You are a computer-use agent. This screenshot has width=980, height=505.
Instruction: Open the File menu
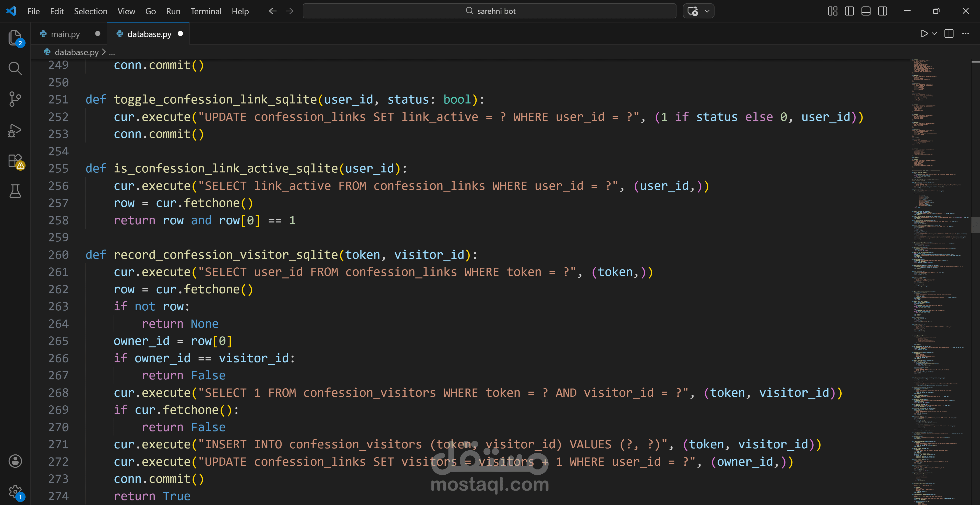click(33, 11)
